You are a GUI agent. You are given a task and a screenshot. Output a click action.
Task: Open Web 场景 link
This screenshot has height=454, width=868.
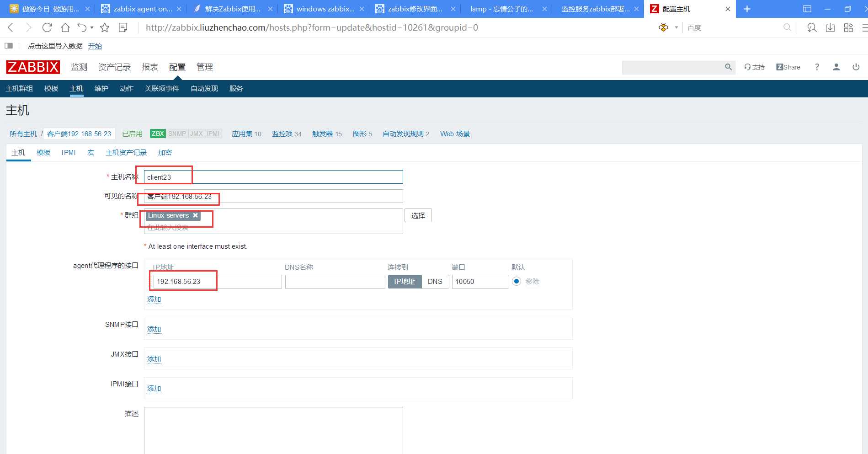(455, 134)
